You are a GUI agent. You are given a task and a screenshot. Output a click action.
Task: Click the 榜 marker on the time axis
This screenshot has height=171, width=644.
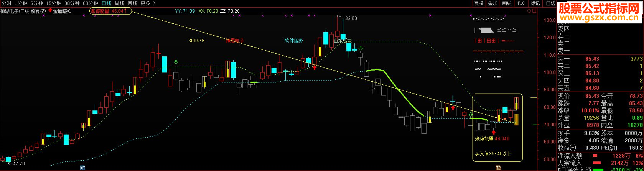click(498, 168)
